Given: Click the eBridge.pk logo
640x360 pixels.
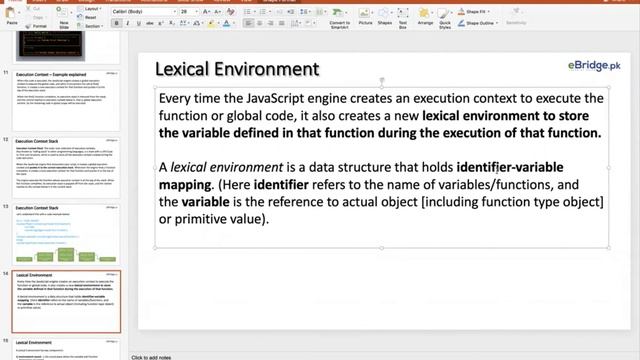Looking at the screenshot, I should [594, 66].
